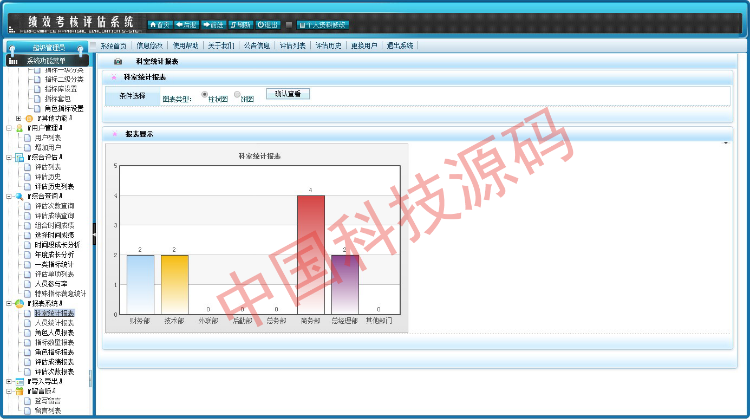The width and height of the screenshot is (750, 420).
Task: Select the 柱状图 chart type radio
Action: tap(205, 94)
